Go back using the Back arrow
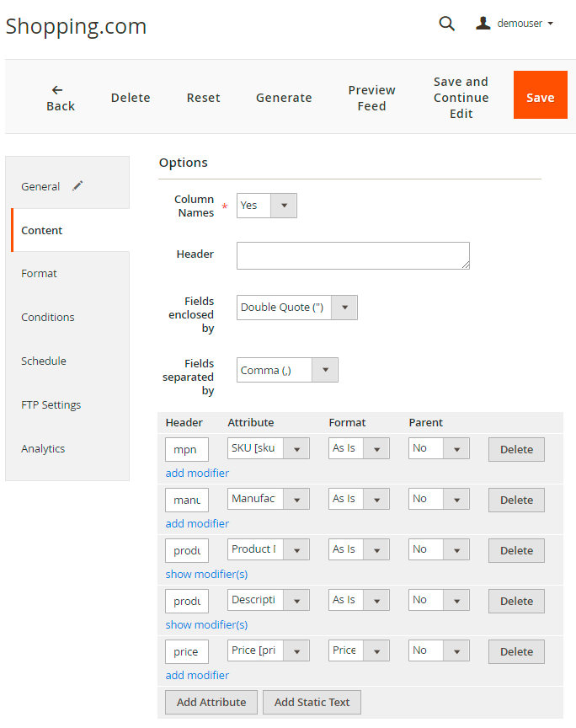This screenshot has height=728, width=576. 60,98
